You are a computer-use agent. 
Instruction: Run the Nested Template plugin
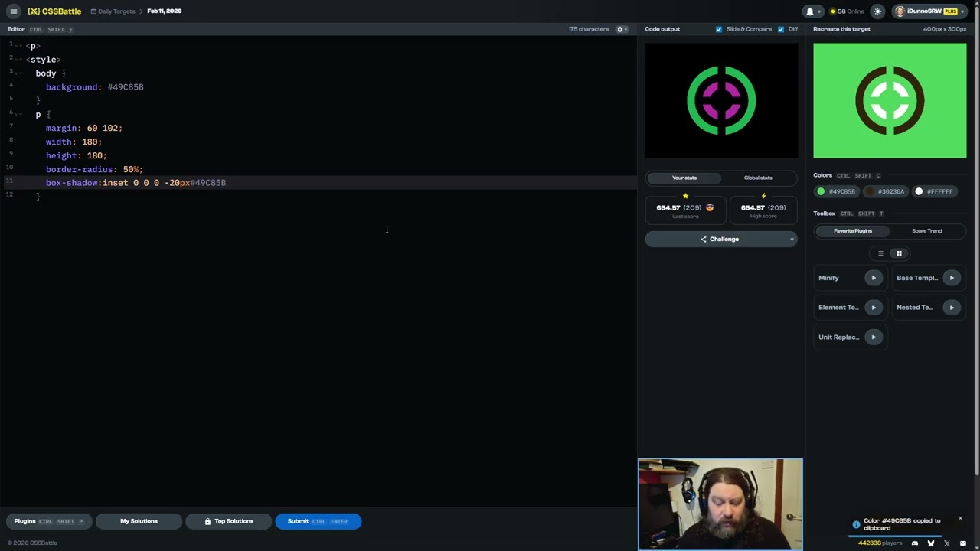point(951,307)
